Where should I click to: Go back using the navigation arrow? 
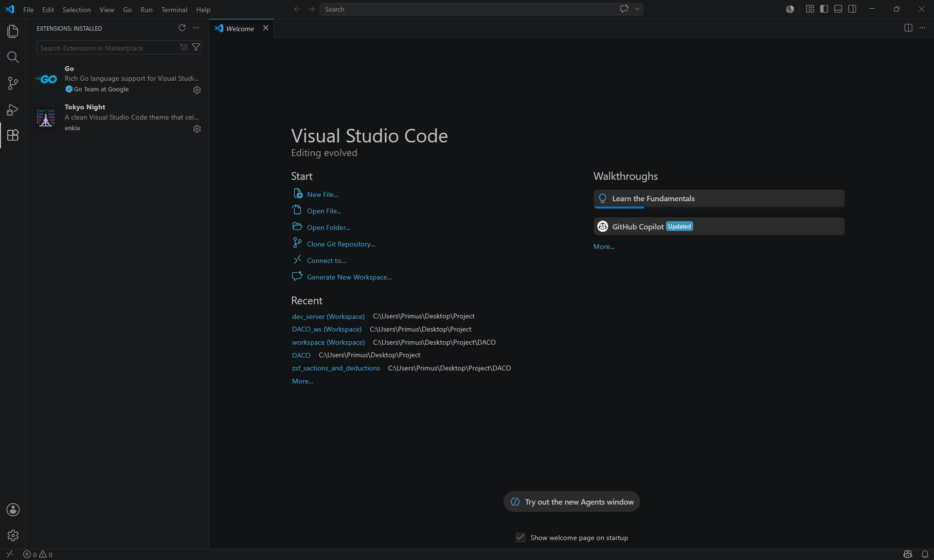(x=297, y=9)
